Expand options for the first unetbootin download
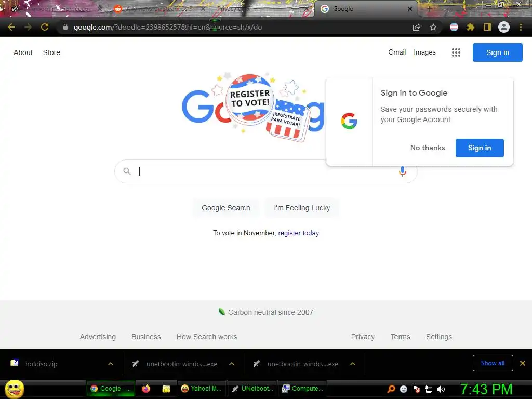This screenshot has height=399, width=532. 232,364
